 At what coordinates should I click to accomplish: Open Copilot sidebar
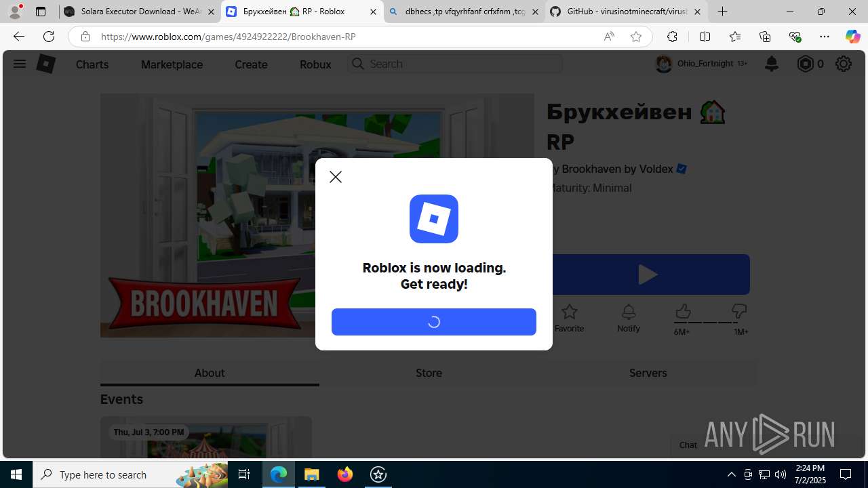852,37
